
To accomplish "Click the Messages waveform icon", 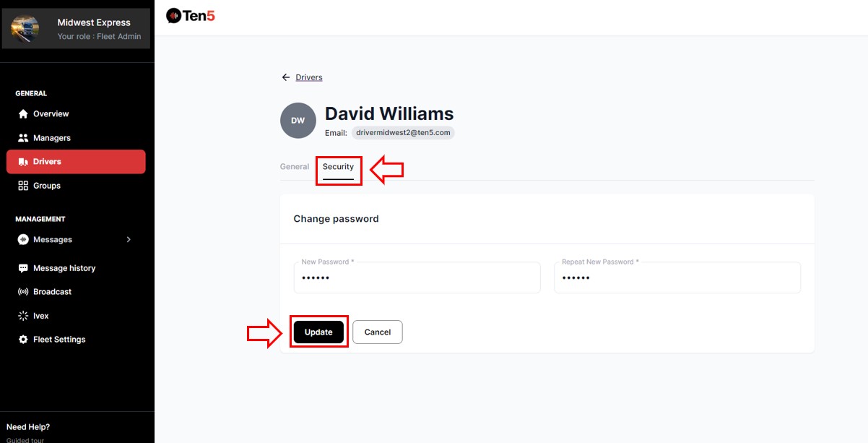I will tap(23, 240).
